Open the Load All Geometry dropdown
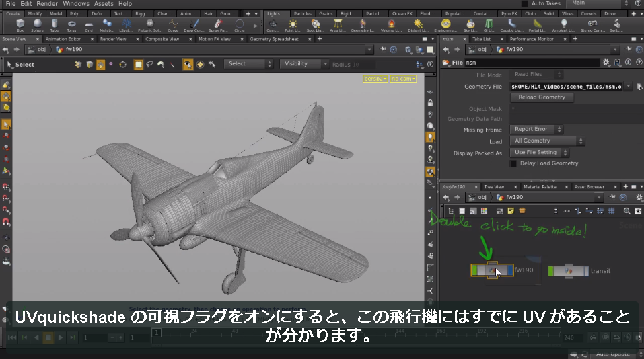 (x=547, y=141)
